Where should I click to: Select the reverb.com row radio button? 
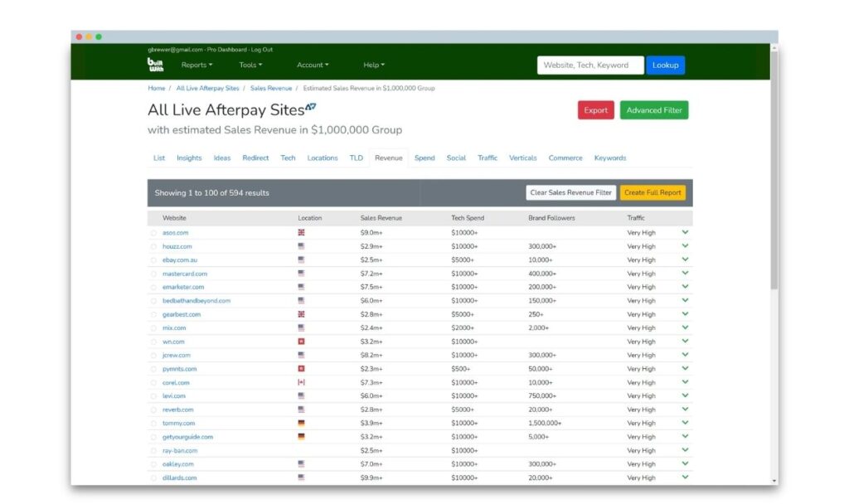coord(153,410)
